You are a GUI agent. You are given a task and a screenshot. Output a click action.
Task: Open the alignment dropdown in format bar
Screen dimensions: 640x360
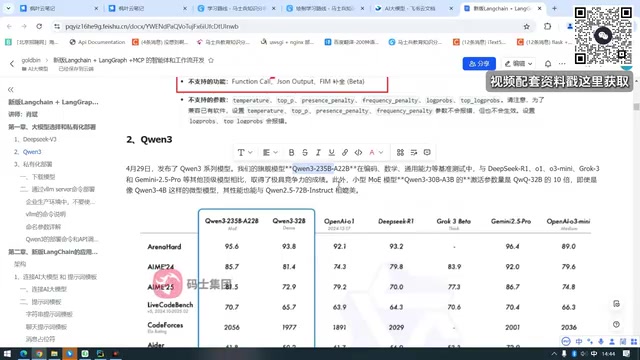pos(270,152)
